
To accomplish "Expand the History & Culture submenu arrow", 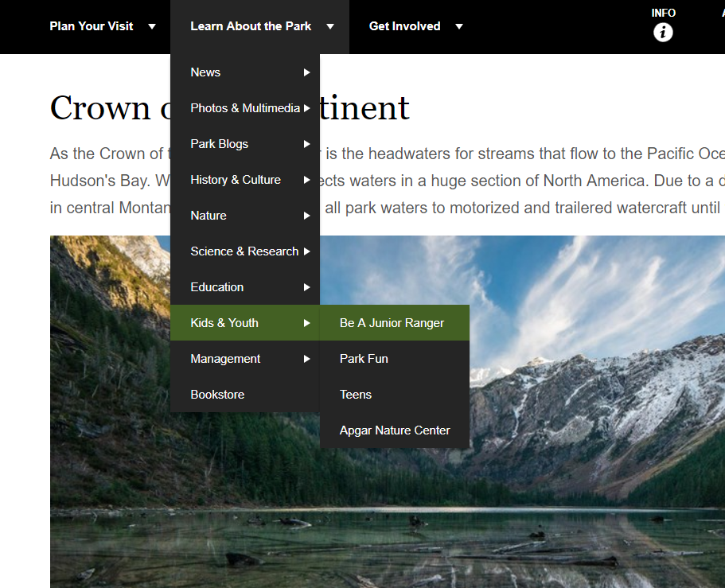I will [x=306, y=180].
